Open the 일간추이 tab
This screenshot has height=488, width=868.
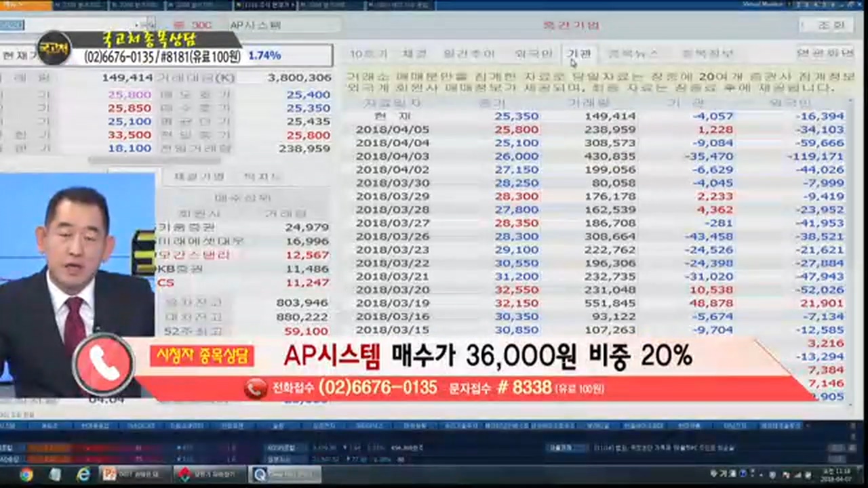tap(469, 54)
